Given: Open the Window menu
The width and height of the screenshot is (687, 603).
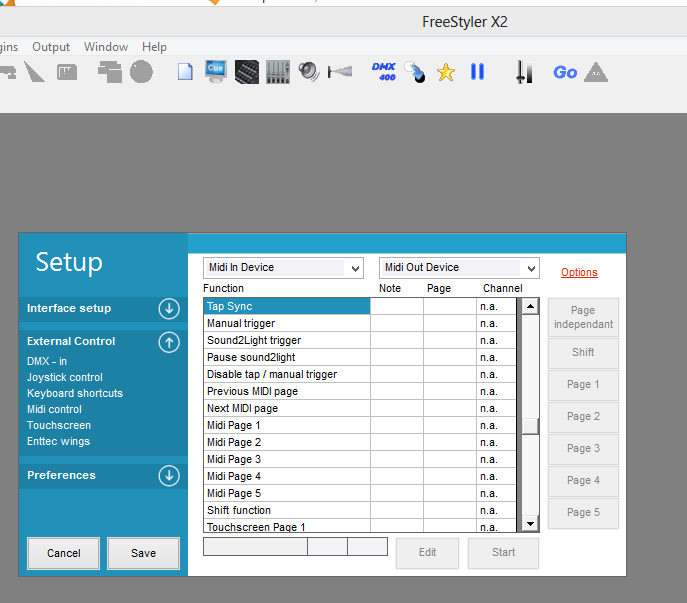Looking at the screenshot, I should pyautogui.click(x=106, y=47).
